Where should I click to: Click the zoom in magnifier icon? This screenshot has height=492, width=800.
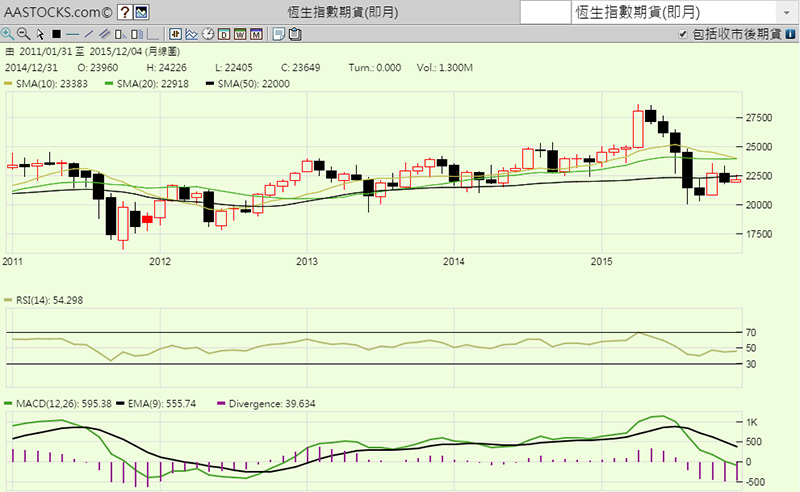point(8,33)
